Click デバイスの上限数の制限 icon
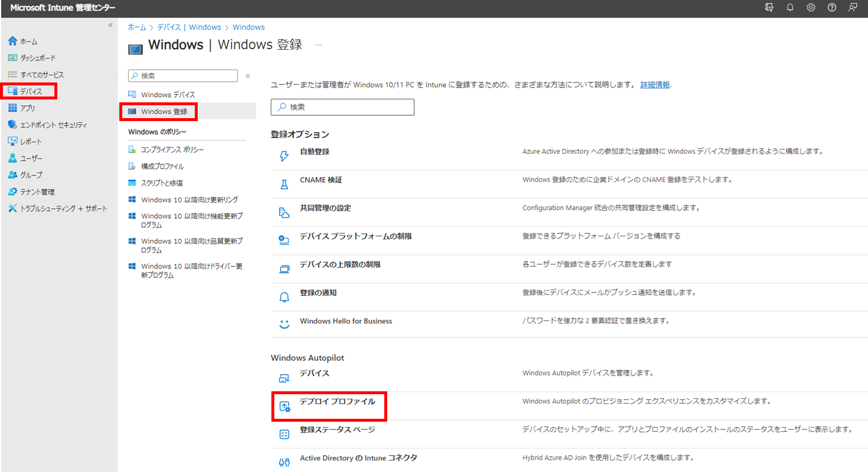 pyautogui.click(x=284, y=269)
